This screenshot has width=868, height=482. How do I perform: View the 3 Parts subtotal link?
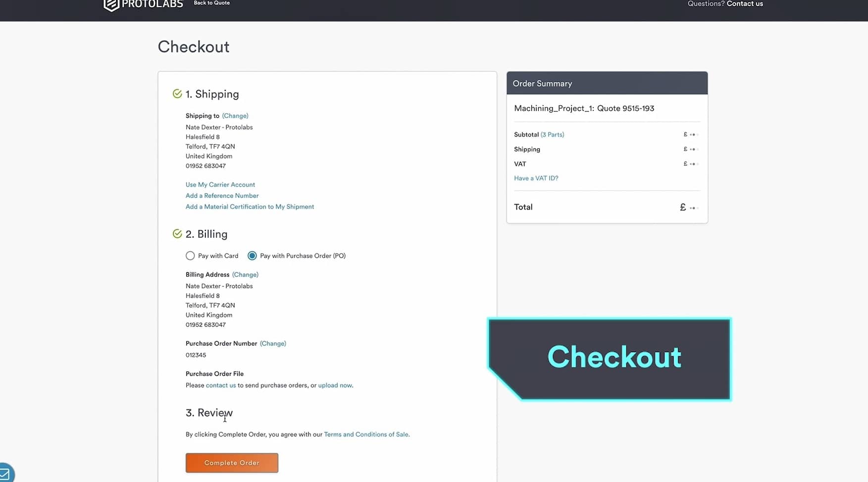coord(552,135)
